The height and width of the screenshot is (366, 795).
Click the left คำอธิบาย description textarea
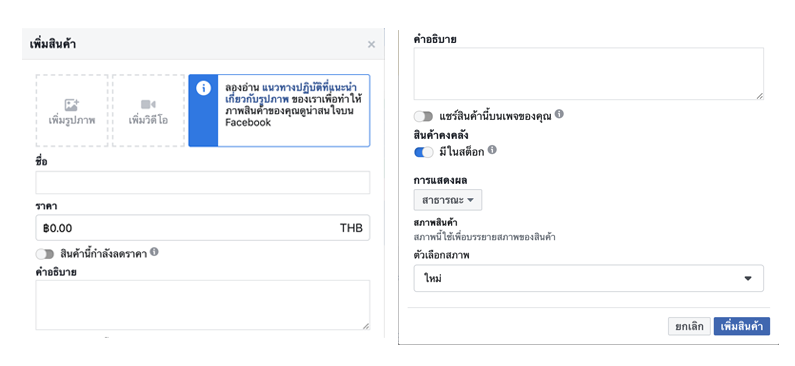tap(203, 305)
